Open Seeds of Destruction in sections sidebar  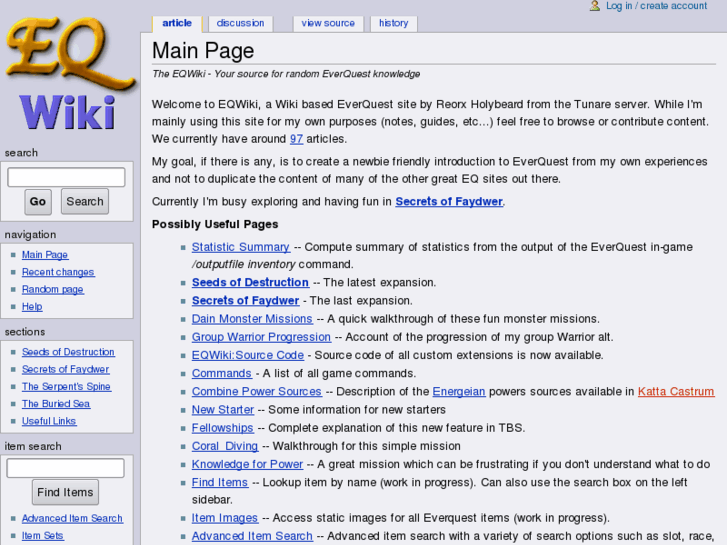pos(68,352)
